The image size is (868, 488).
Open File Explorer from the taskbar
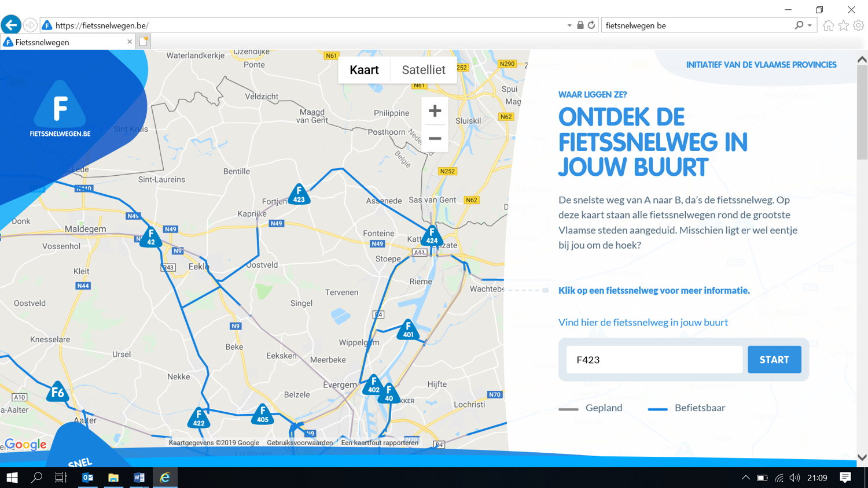point(113,478)
